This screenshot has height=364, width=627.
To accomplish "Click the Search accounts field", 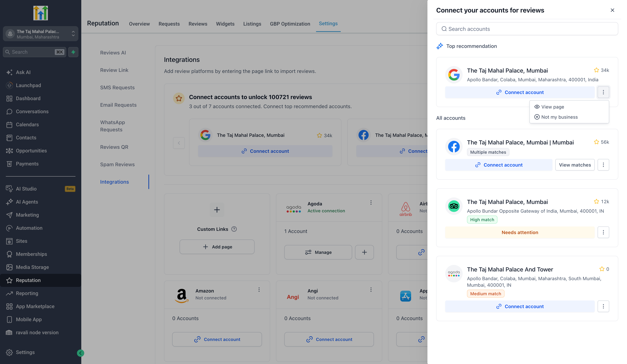I will click(x=527, y=29).
